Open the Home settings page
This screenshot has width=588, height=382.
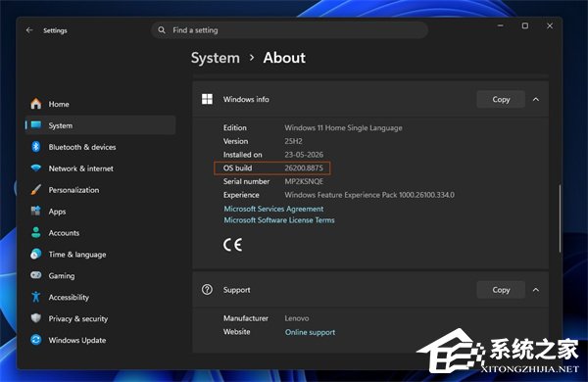(101, 104)
